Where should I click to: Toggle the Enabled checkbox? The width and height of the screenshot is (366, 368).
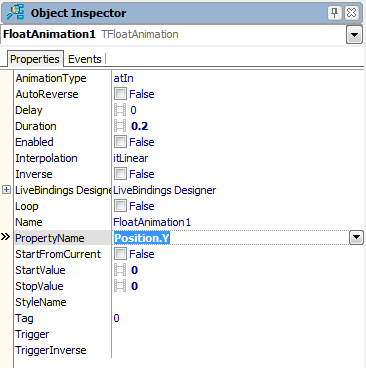[x=120, y=142]
